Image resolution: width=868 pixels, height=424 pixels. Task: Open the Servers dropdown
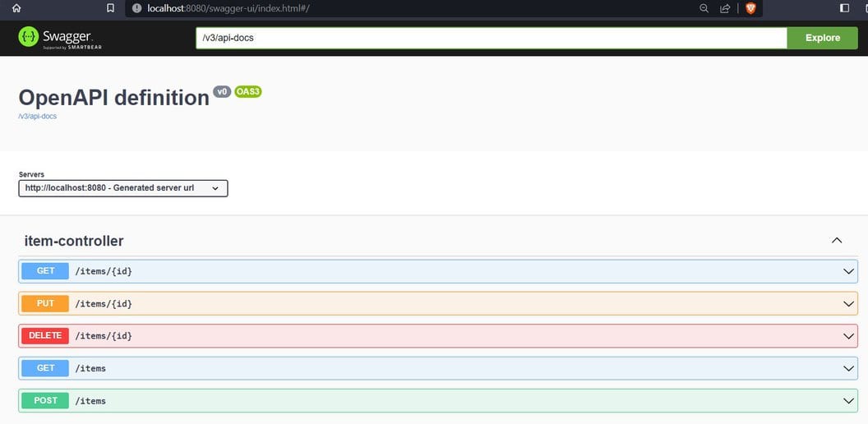click(123, 188)
